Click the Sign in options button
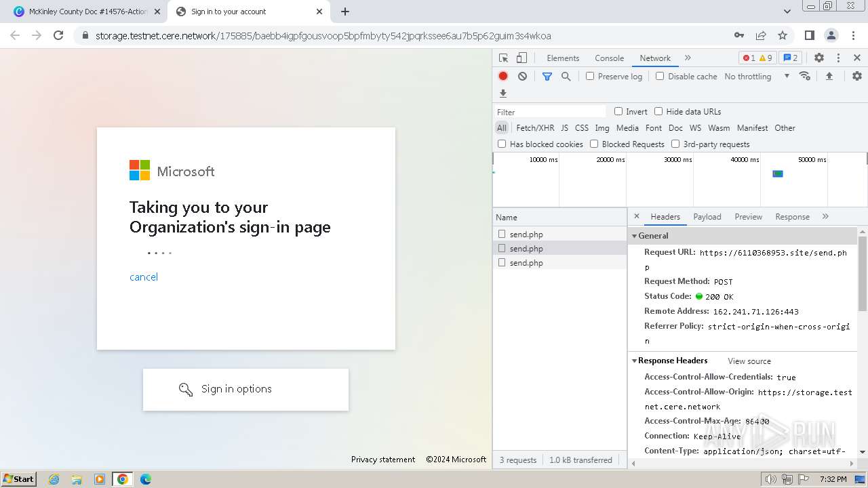This screenshot has width=868, height=488. pos(245,389)
